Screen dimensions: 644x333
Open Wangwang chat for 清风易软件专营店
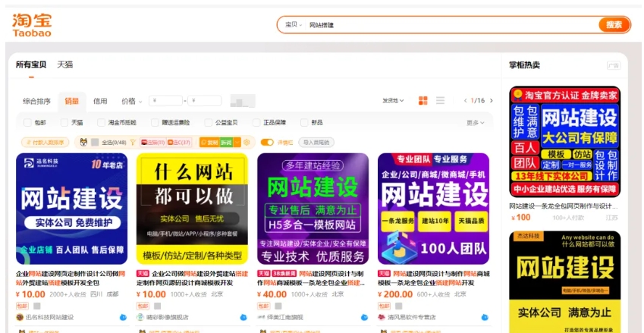[x=485, y=317]
